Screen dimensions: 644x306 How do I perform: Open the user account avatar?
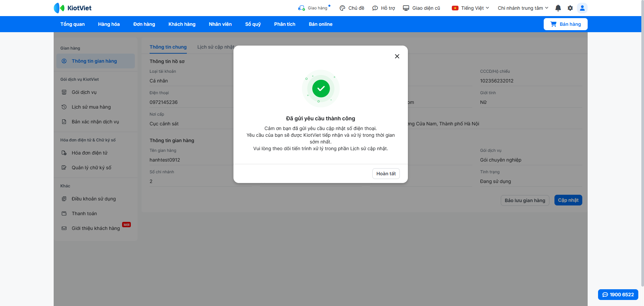coord(582,8)
